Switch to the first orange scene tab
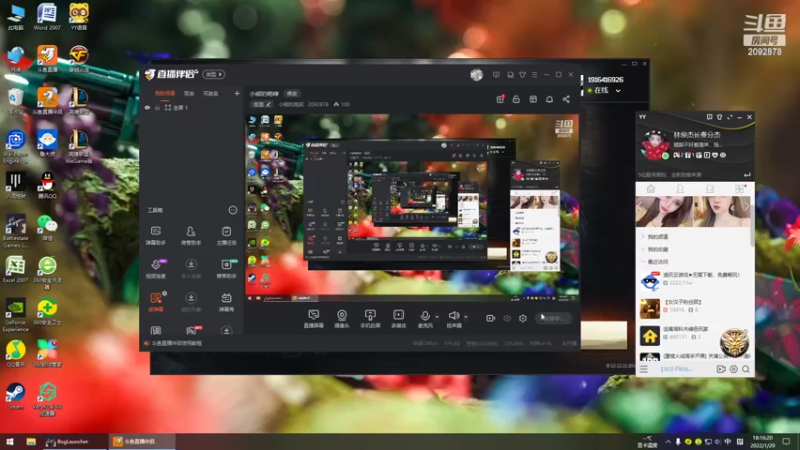 [165, 94]
